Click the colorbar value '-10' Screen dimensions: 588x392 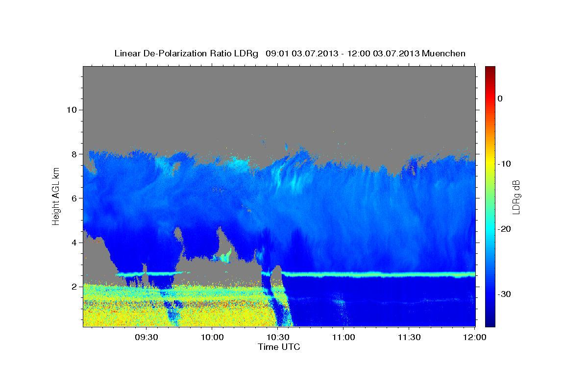tap(504, 164)
